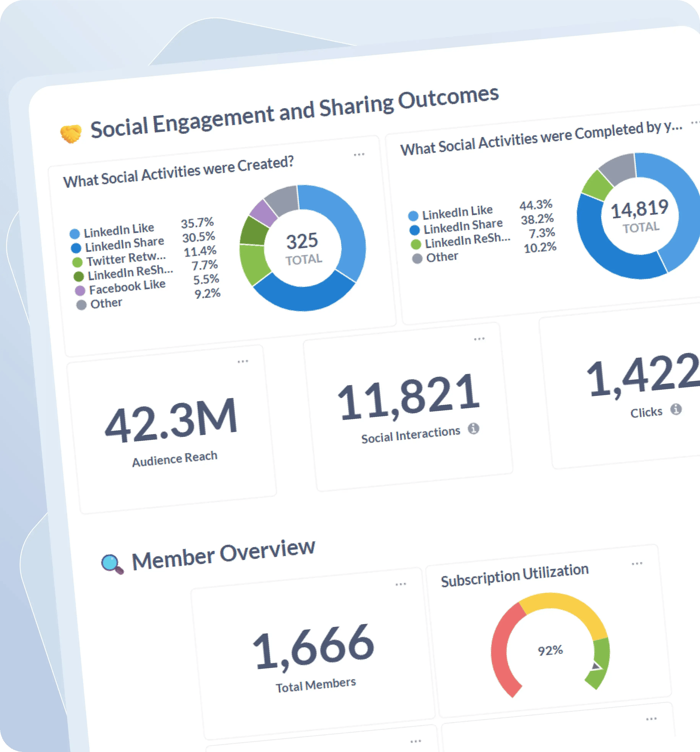Open the ellipsis menu on Total Members card
The width and height of the screenshot is (700, 752).
coord(400,584)
